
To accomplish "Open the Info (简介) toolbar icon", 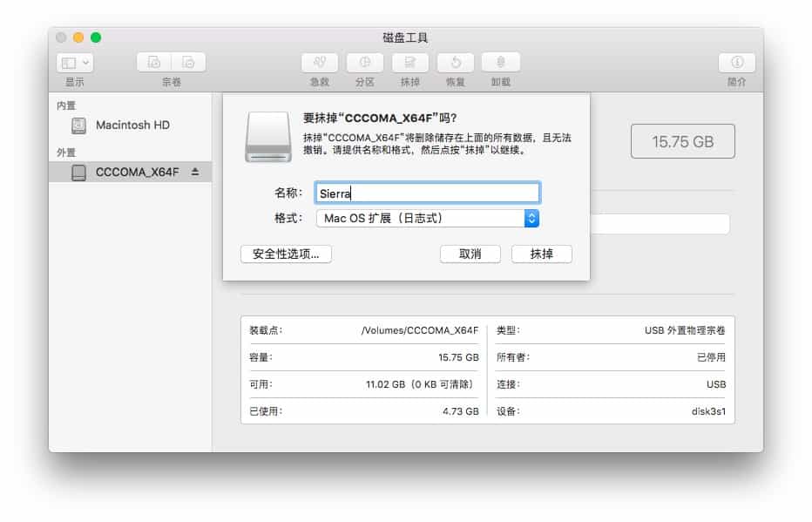I will click(x=736, y=63).
